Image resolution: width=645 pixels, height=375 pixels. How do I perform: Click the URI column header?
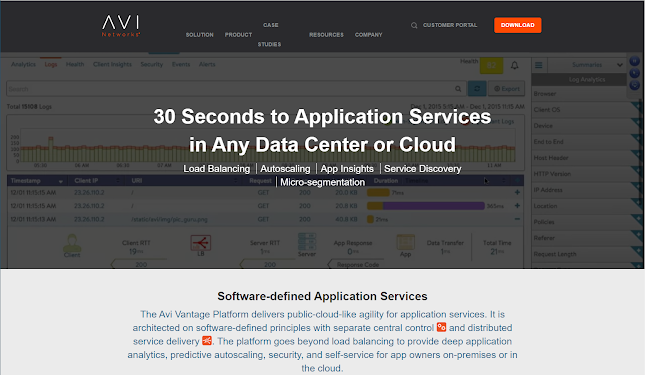137,181
